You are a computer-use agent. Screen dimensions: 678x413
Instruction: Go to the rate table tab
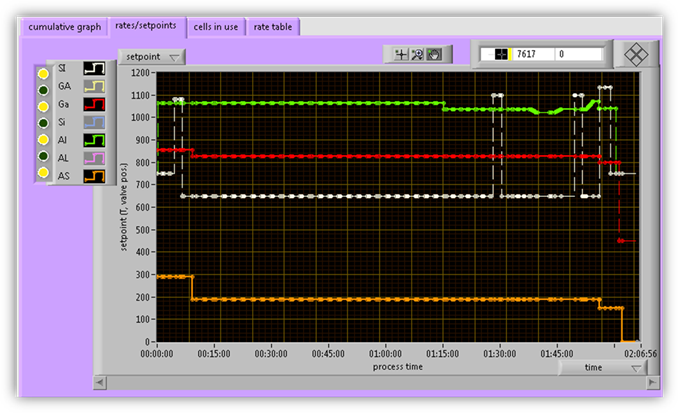(x=272, y=26)
